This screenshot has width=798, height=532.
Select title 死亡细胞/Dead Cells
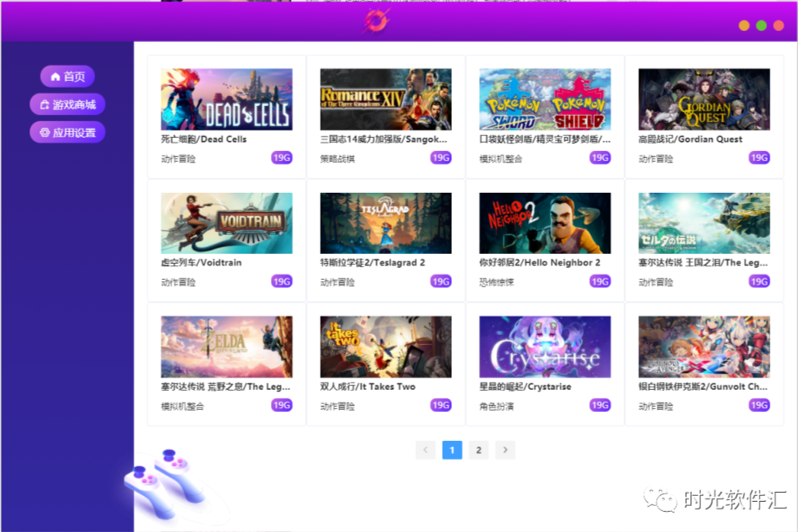(204, 139)
